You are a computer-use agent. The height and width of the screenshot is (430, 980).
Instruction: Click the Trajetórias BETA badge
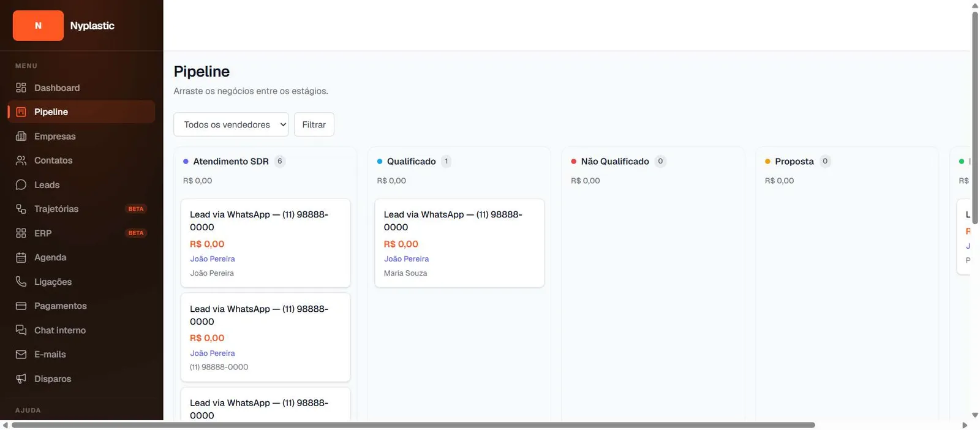click(136, 209)
